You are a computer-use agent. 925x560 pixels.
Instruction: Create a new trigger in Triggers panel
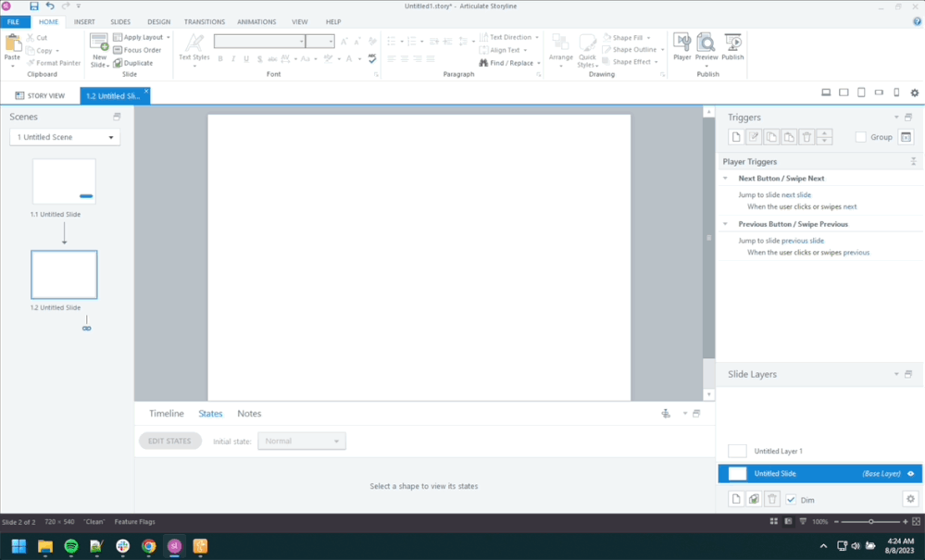(x=736, y=137)
